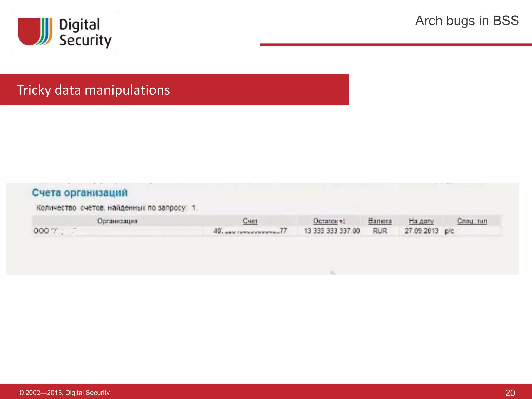Sort by На дату column header

pos(421,221)
